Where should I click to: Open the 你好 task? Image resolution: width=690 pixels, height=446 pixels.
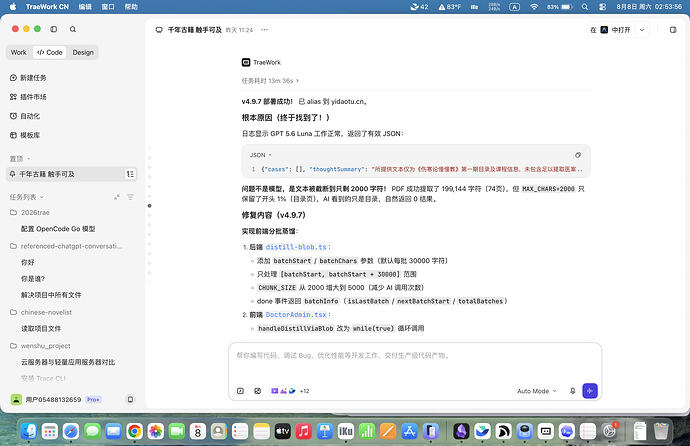coord(28,263)
